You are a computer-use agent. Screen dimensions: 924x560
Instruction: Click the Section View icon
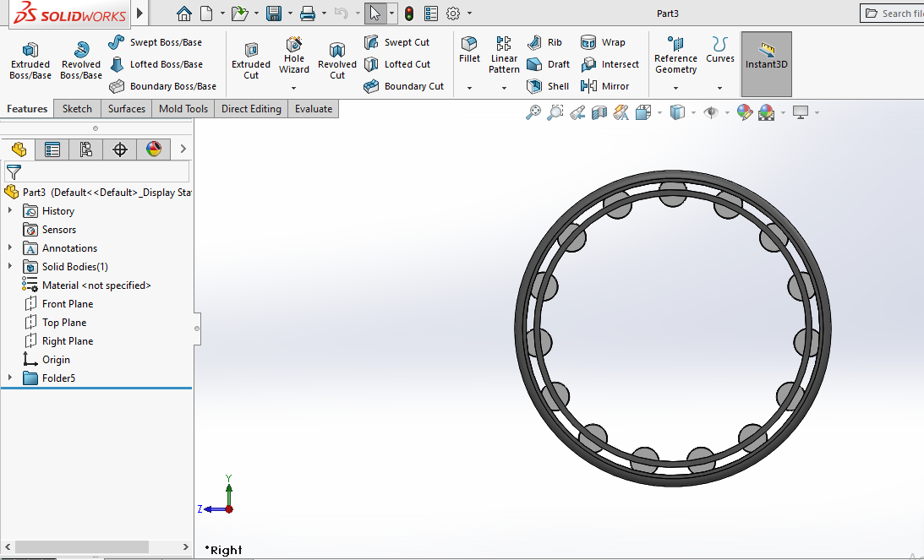click(x=599, y=111)
